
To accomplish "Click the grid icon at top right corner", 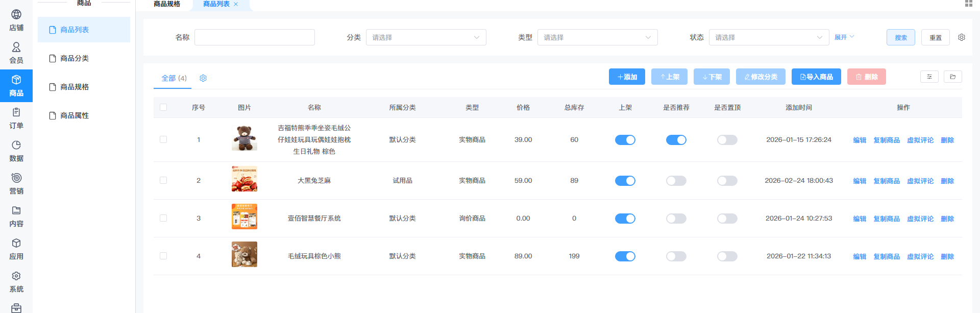I will point(969,3).
